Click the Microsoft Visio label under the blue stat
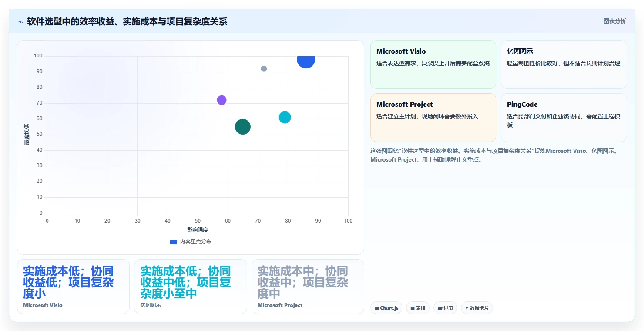Screen dimensions: 644x331 [43, 305]
